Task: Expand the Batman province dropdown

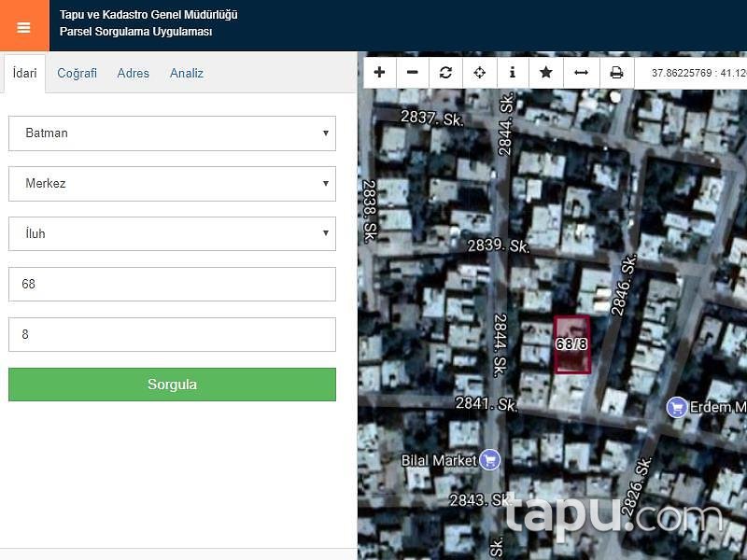Action: pos(172,133)
